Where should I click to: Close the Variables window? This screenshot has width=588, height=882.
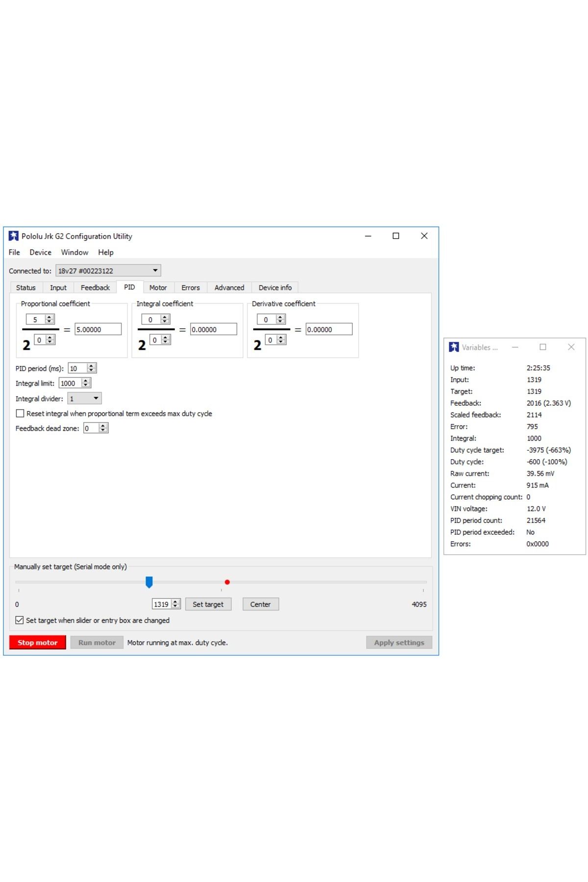coord(571,347)
